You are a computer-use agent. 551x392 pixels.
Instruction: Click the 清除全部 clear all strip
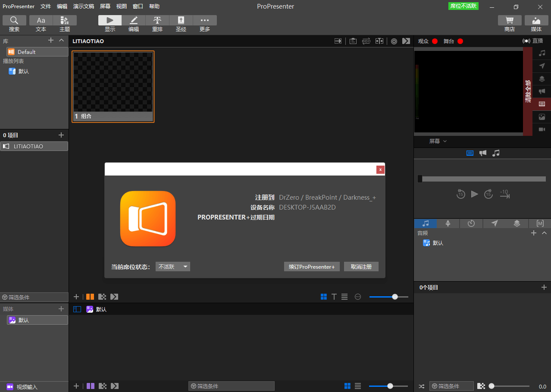tap(528, 91)
